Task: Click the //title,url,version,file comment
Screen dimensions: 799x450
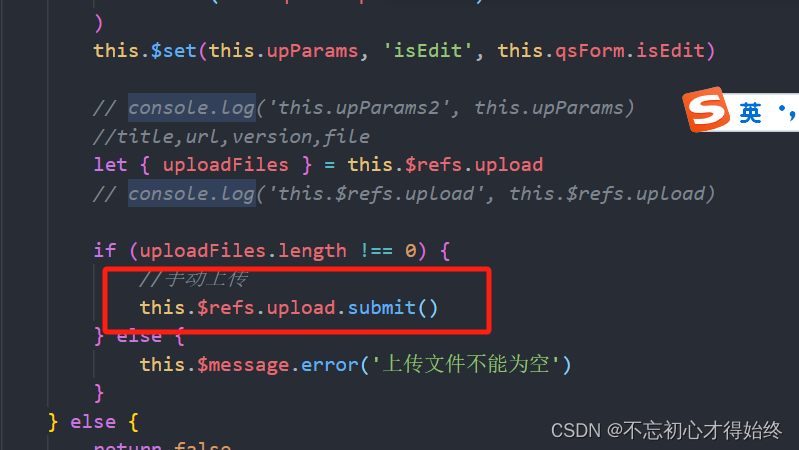Action: coord(231,136)
